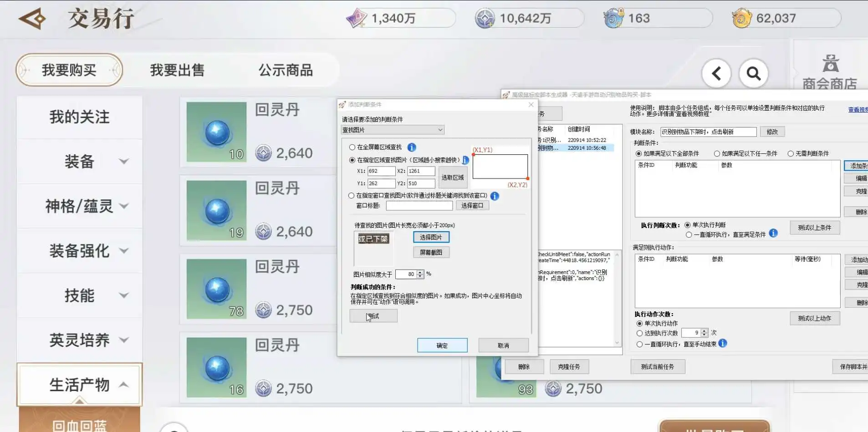
Task: Open the magnifier search icon
Action: pyautogui.click(x=754, y=73)
